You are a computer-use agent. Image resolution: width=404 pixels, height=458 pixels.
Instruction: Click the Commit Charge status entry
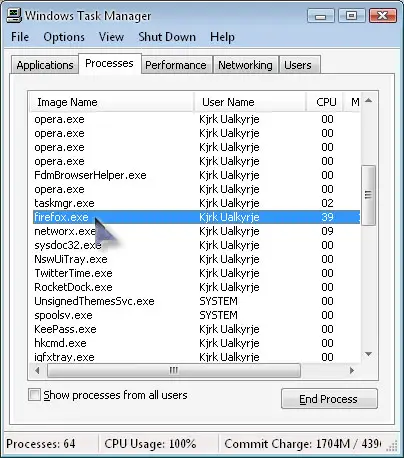[x=302, y=444]
